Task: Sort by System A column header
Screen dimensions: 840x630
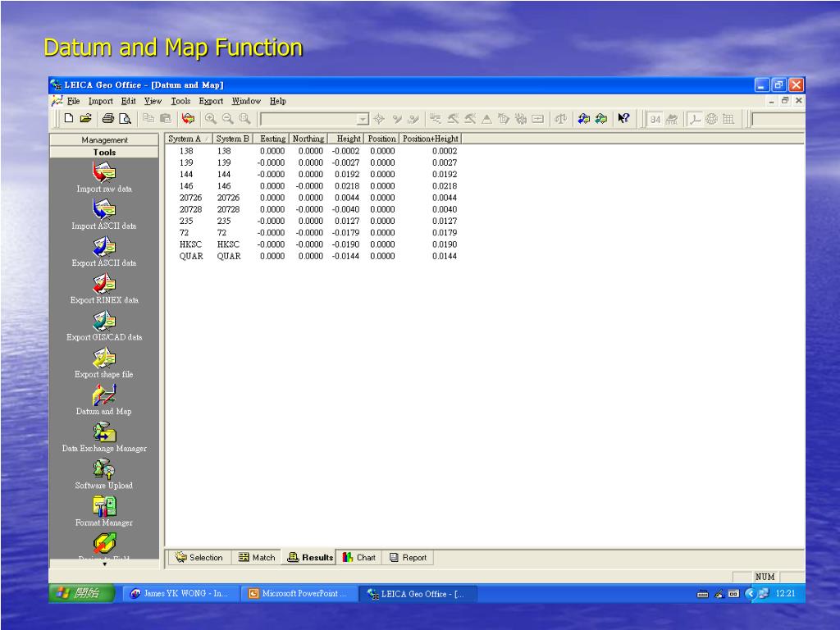Action: click(188, 139)
